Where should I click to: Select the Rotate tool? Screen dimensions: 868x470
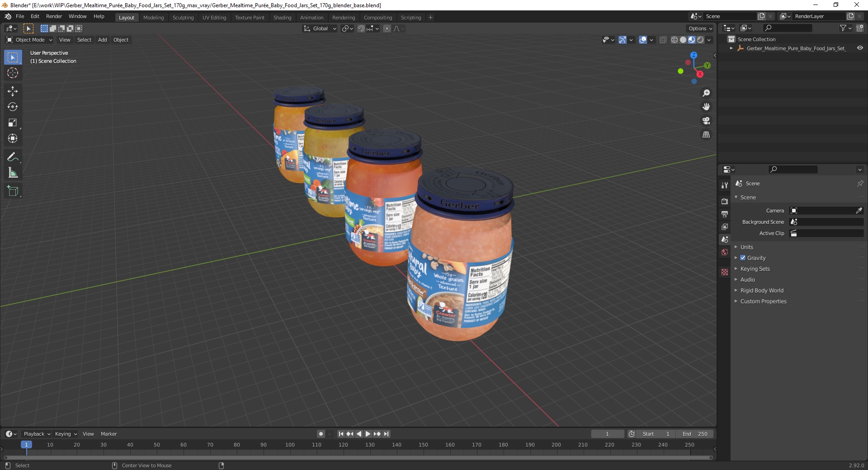coord(13,107)
